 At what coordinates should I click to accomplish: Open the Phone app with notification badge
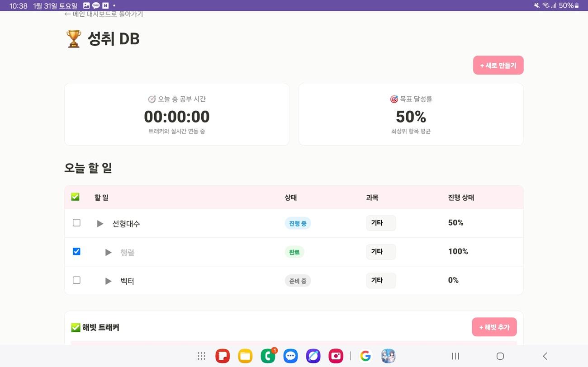[268, 356]
